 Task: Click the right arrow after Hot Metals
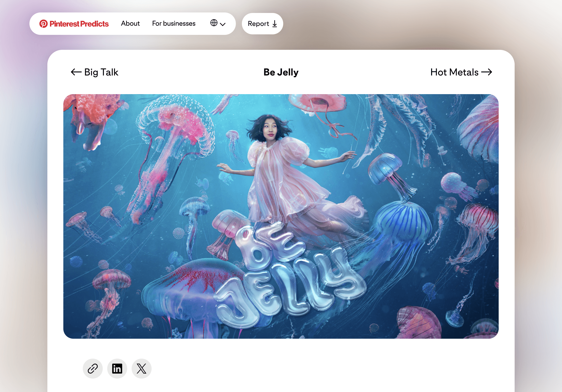[486, 72]
